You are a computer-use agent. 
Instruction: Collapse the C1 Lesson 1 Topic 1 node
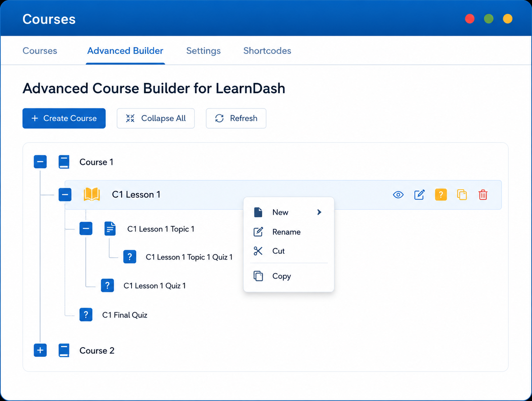[86, 229]
